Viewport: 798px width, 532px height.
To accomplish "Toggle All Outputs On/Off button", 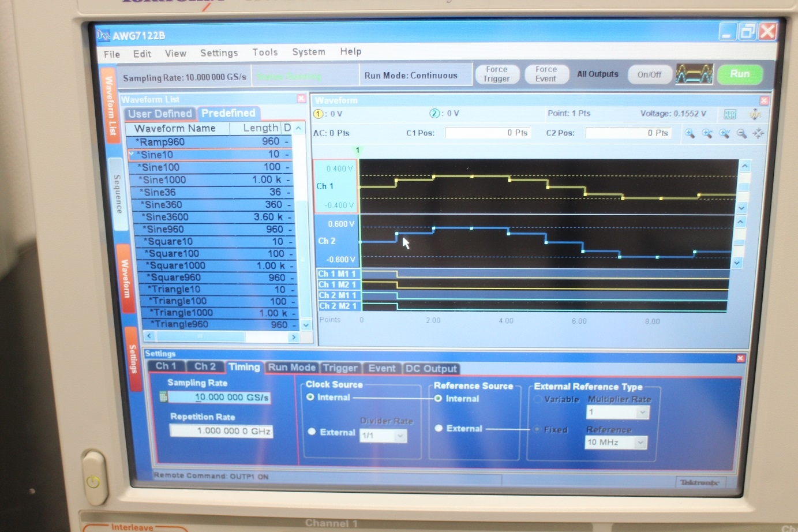I will coord(650,74).
